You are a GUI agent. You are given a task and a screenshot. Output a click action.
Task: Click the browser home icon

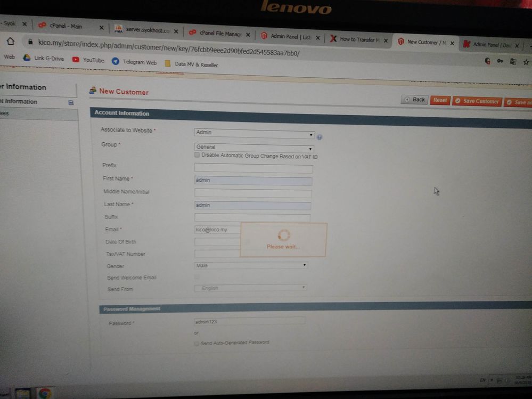click(10, 42)
